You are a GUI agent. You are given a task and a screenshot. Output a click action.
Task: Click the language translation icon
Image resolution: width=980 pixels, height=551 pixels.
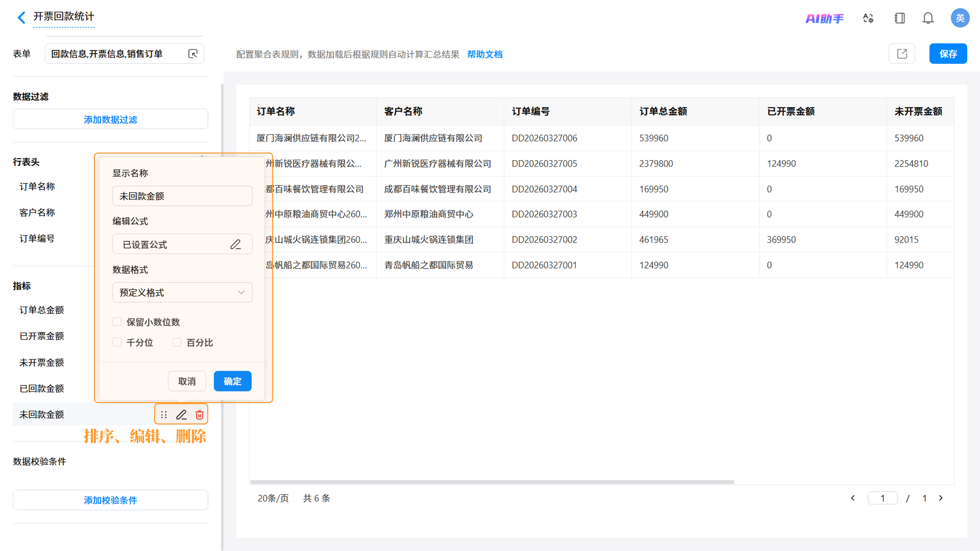[x=868, y=18]
